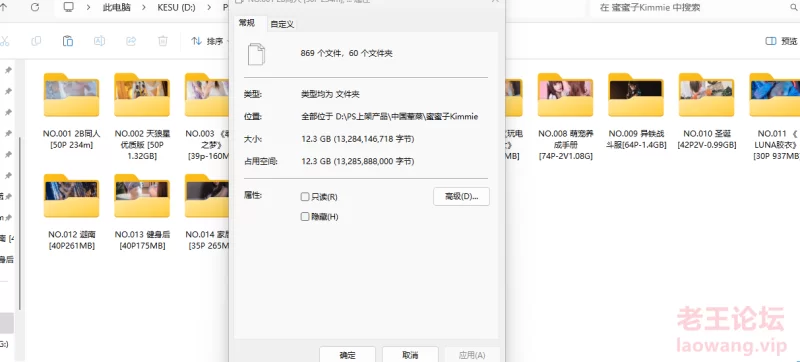Go to KESU (D:) in the breadcrumb
The image size is (800, 362).
tap(177, 8)
